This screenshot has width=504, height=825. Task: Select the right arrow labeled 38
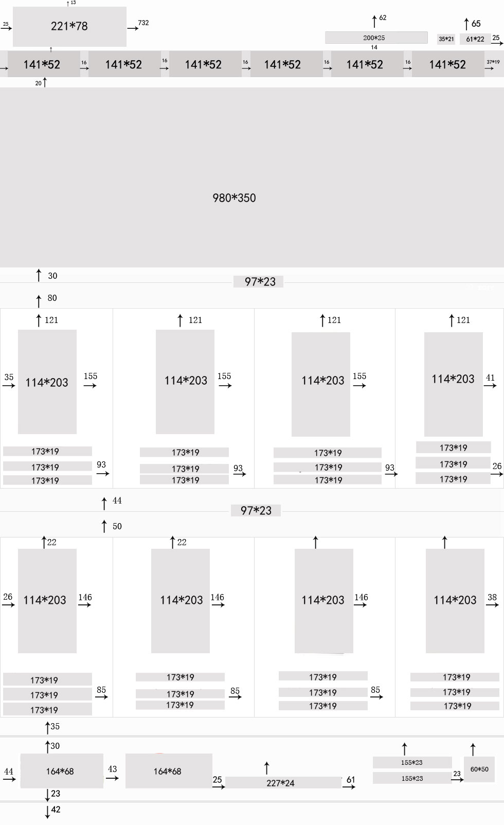(x=492, y=605)
